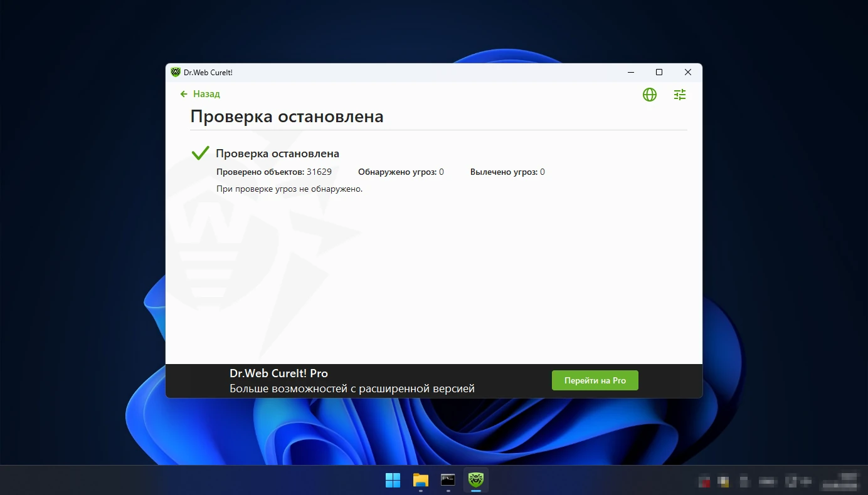The width and height of the screenshot is (868, 495).
Task: Click Больше возможностей с расширенной версией text
Action: click(352, 388)
